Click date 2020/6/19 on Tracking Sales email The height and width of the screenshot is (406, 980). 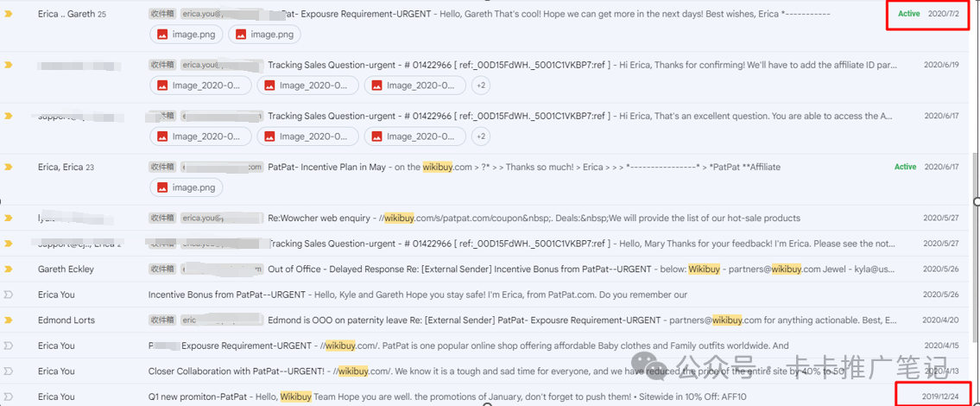click(x=941, y=65)
